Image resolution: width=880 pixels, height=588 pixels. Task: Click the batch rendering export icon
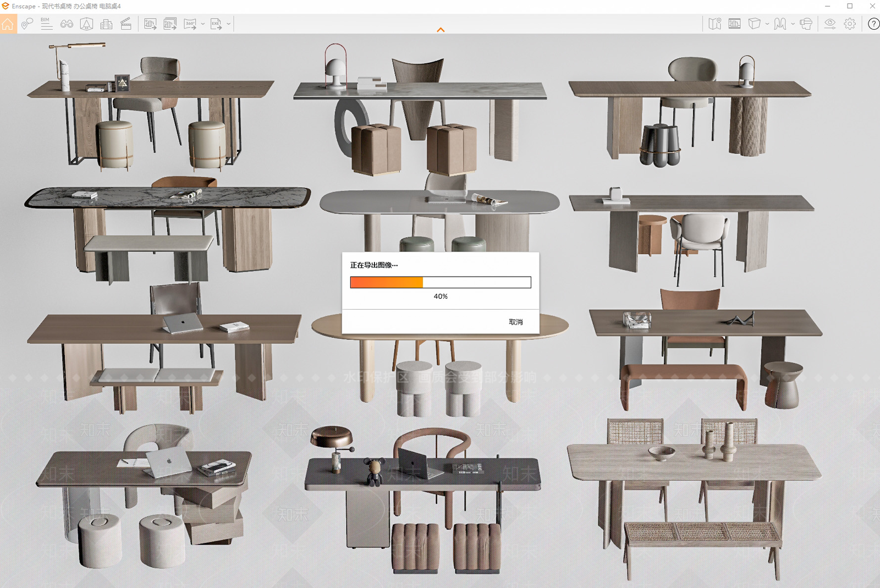(x=170, y=24)
